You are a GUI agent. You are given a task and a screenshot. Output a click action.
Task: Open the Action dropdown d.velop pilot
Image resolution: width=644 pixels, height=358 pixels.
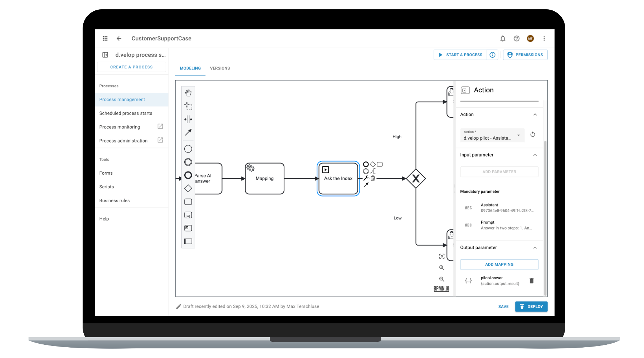tap(492, 135)
